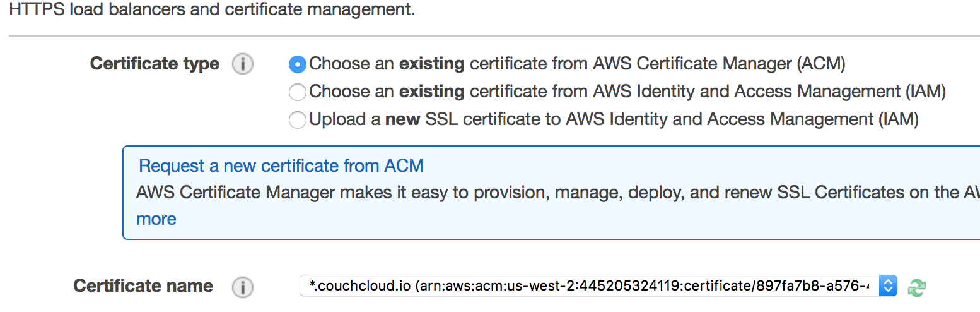Click the bold word existing in the ACM option
This screenshot has width=980, height=312.
click(431, 64)
